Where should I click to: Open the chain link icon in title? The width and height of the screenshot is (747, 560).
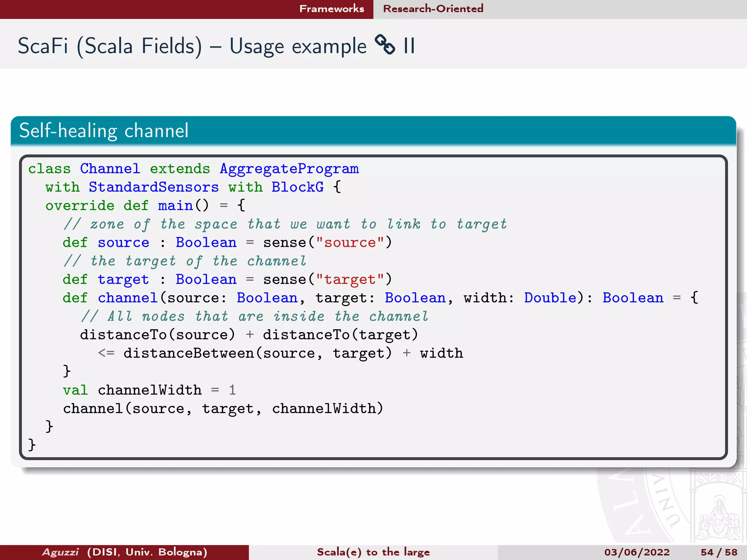[x=385, y=45]
